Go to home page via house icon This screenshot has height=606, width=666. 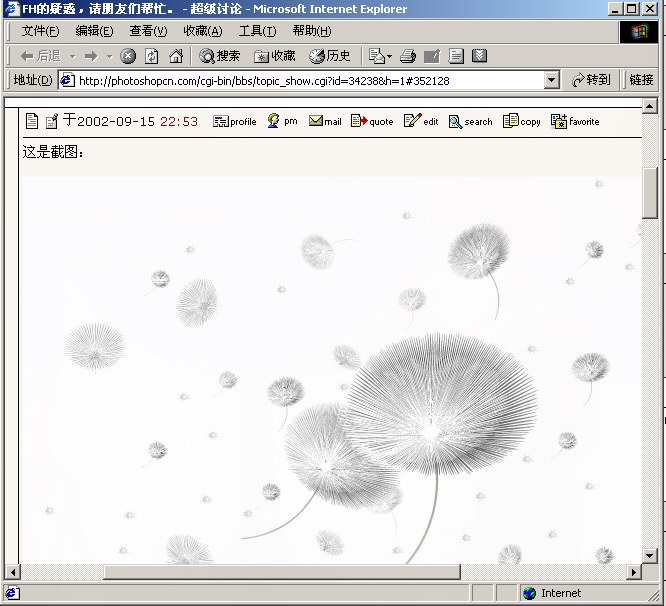point(176,56)
